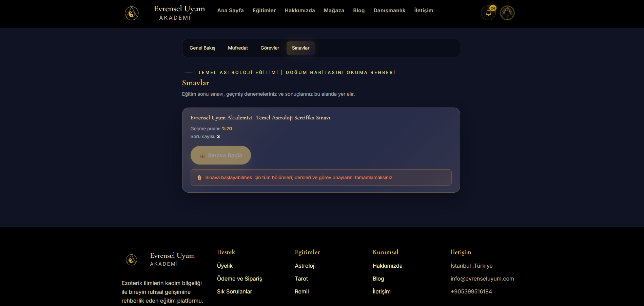This screenshot has width=644, height=306.
Task: Open Ödeme ve Sipariş support link
Action: click(240, 279)
